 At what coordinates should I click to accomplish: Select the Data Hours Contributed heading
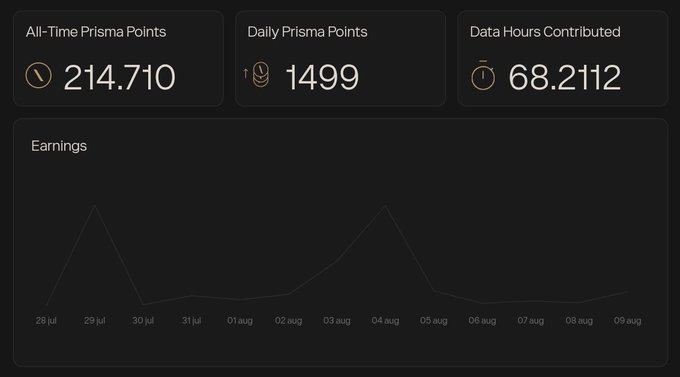(x=545, y=32)
